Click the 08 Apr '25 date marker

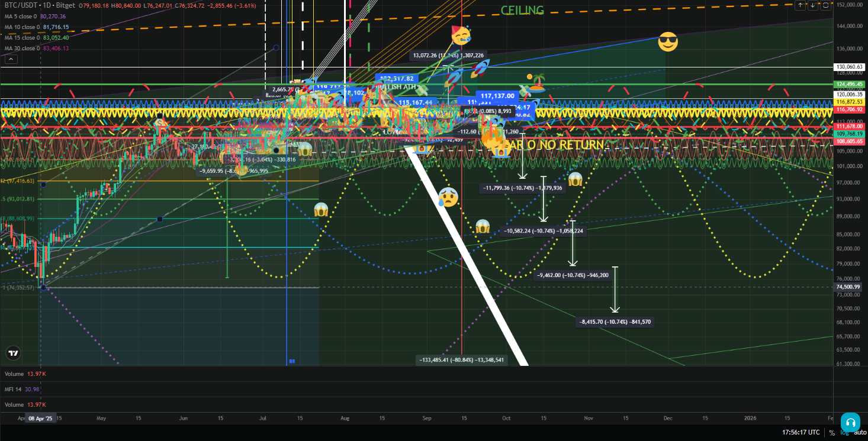point(40,417)
